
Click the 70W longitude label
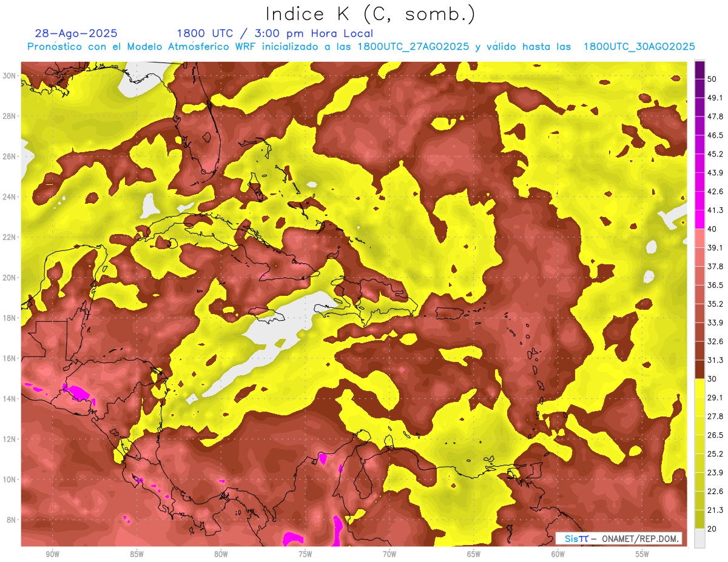[x=389, y=554]
